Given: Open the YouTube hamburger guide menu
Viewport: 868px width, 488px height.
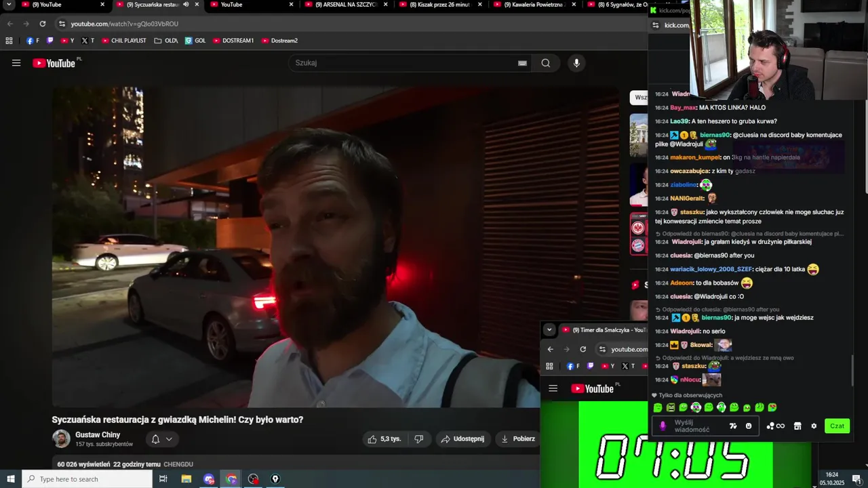Looking at the screenshot, I should coord(16,63).
